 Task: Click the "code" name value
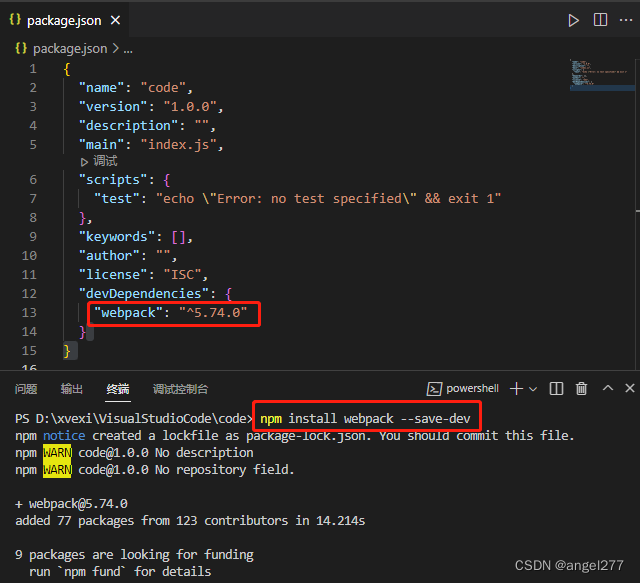pyautogui.click(x=163, y=88)
